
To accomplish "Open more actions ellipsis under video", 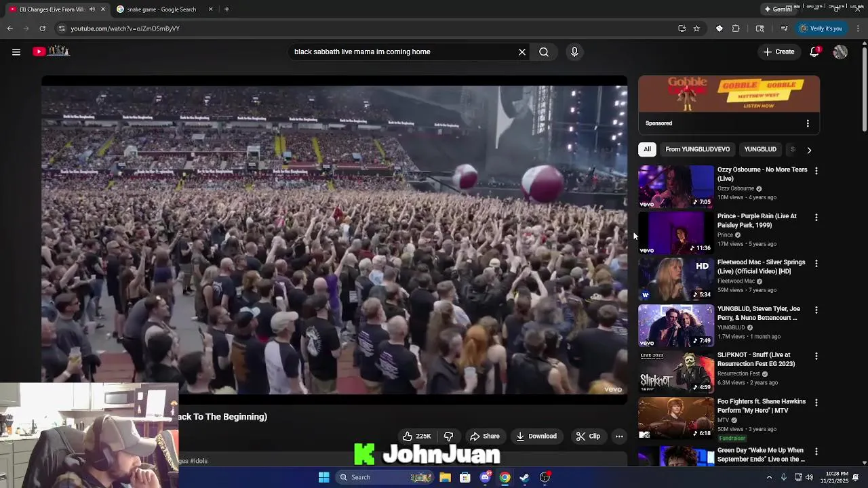I will tap(619, 436).
